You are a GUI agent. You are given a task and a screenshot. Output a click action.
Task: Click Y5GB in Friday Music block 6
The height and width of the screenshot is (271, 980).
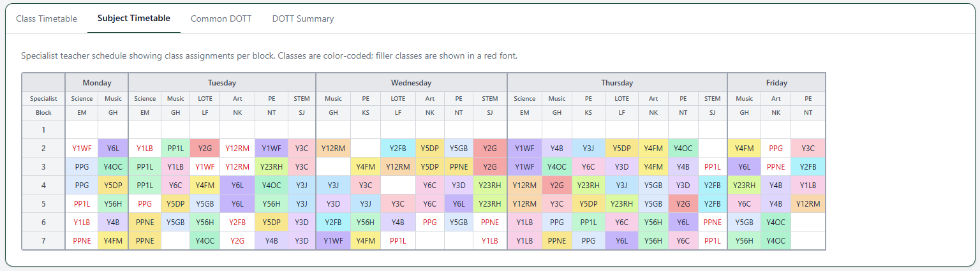(744, 223)
